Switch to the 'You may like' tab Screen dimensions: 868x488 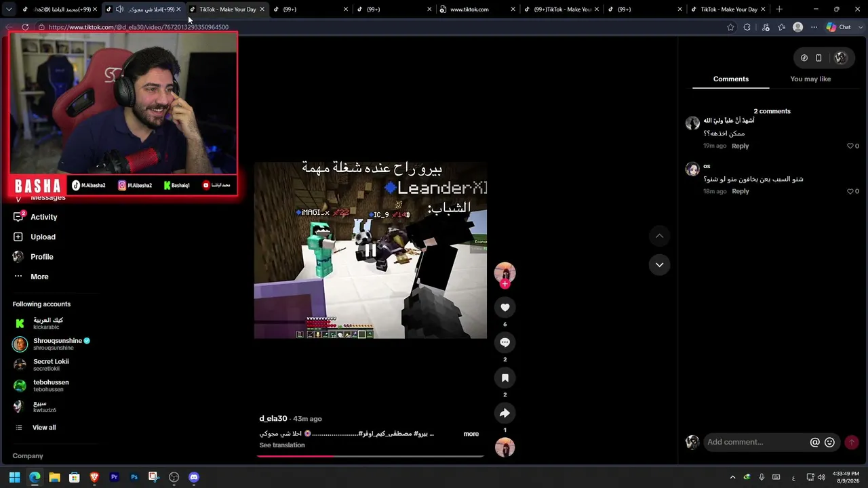(x=810, y=79)
